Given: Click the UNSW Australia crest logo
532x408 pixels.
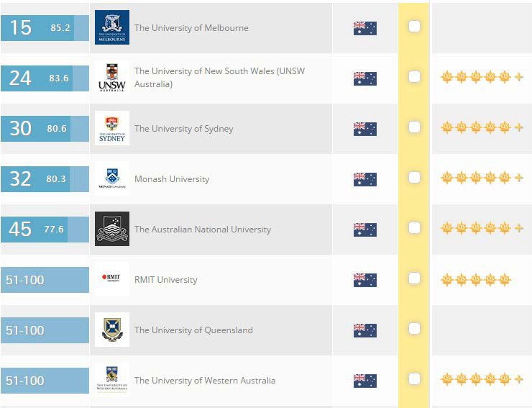Looking at the screenshot, I should tap(112, 78).
